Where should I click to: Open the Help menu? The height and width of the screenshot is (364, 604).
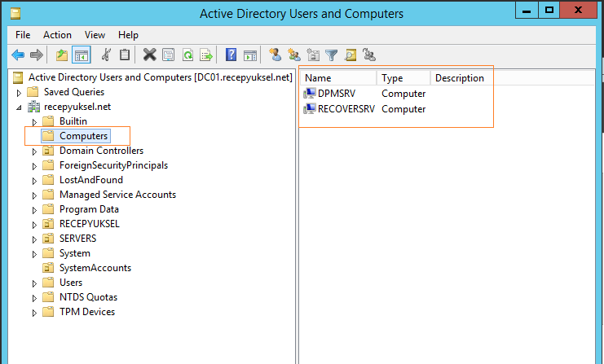click(x=128, y=35)
